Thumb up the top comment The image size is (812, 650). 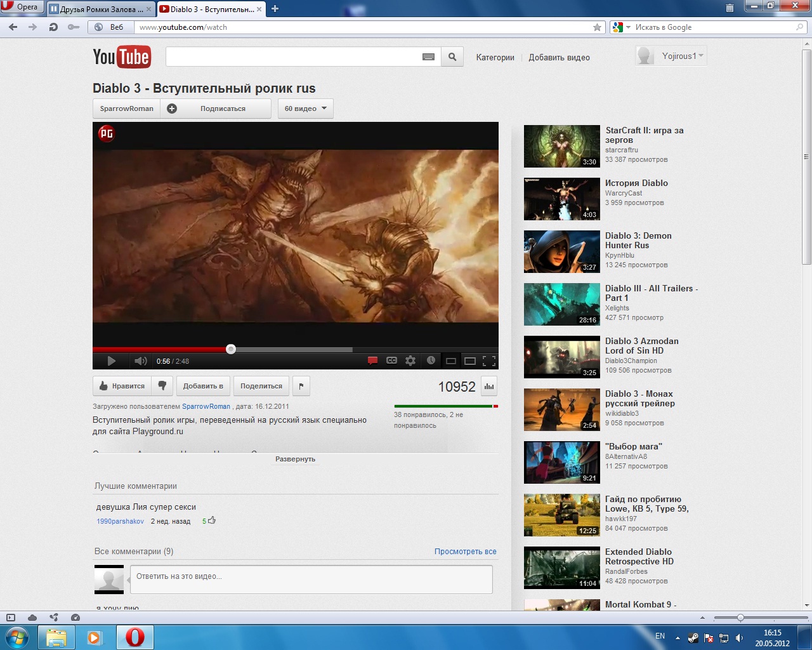pos(212,521)
